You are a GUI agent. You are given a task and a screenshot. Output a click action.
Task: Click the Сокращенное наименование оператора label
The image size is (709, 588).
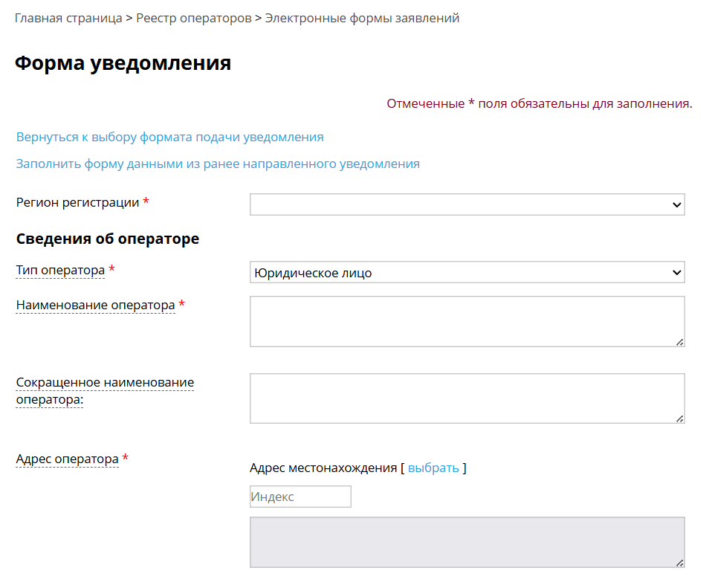(105, 390)
